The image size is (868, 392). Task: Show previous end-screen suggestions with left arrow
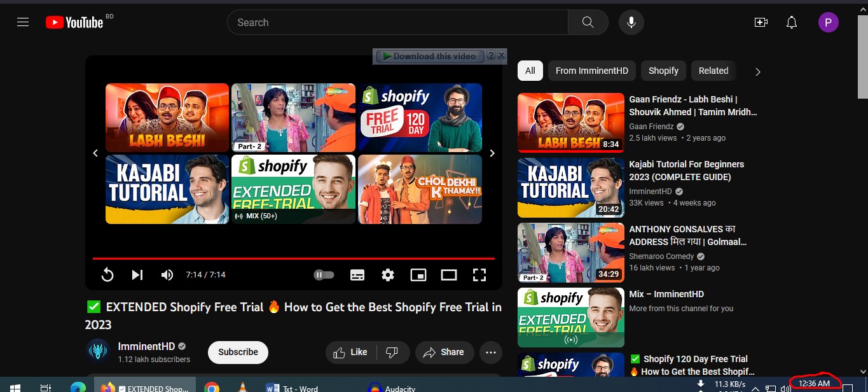click(x=95, y=153)
